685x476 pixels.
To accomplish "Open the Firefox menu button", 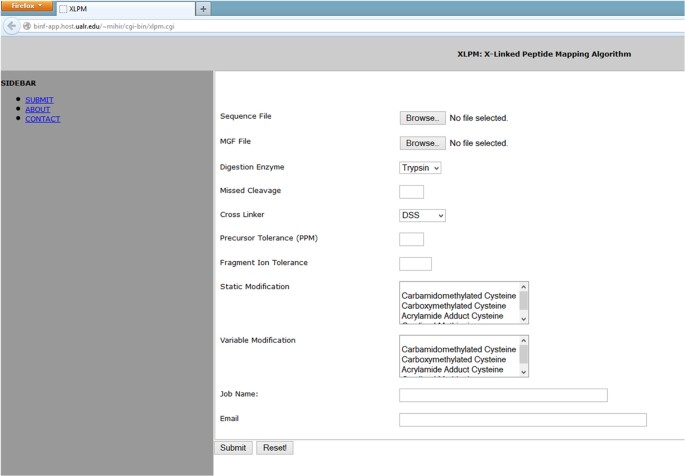I will pyautogui.click(x=26, y=6).
